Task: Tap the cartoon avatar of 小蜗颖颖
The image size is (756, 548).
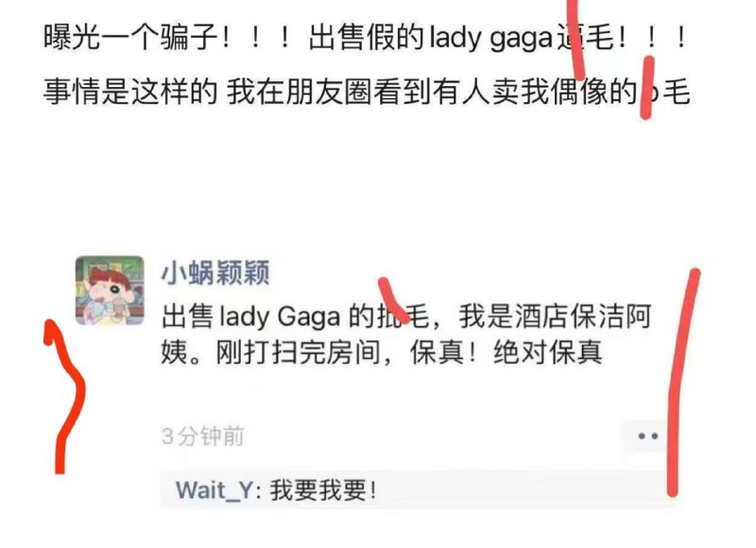Action: point(110,290)
